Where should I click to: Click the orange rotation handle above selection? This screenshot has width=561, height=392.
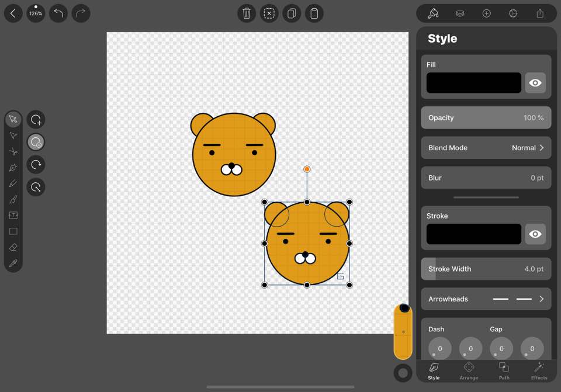click(x=307, y=169)
